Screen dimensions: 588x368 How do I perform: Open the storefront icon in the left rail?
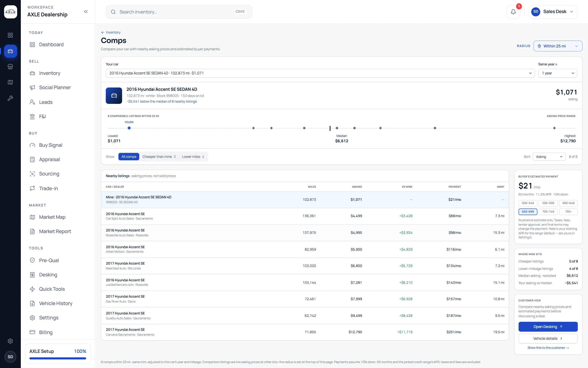click(x=10, y=67)
